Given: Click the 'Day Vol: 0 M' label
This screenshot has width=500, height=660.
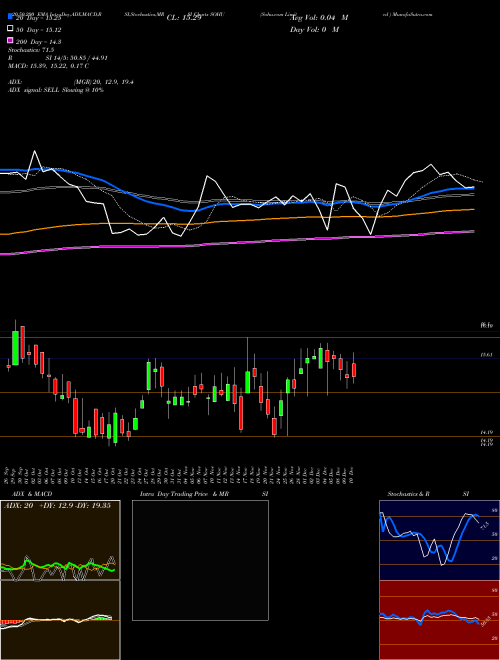Looking at the screenshot, I should click(x=314, y=29).
